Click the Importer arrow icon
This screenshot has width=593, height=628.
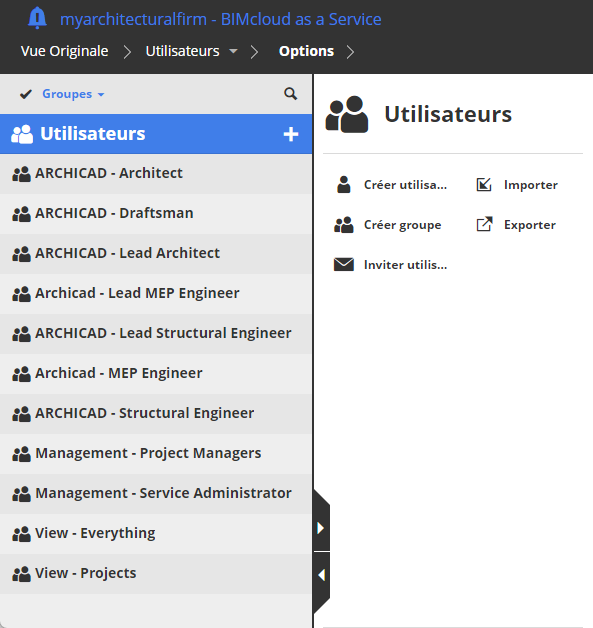tap(484, 185)
